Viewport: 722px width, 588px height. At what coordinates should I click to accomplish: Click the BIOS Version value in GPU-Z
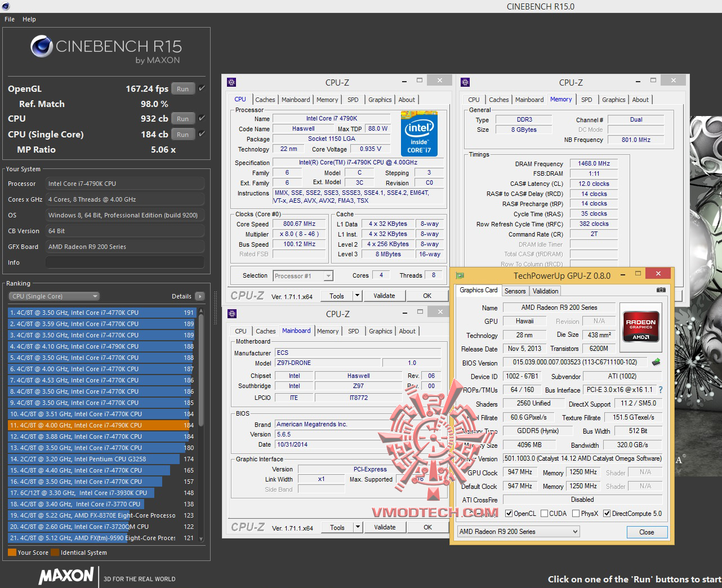point(575,363)
